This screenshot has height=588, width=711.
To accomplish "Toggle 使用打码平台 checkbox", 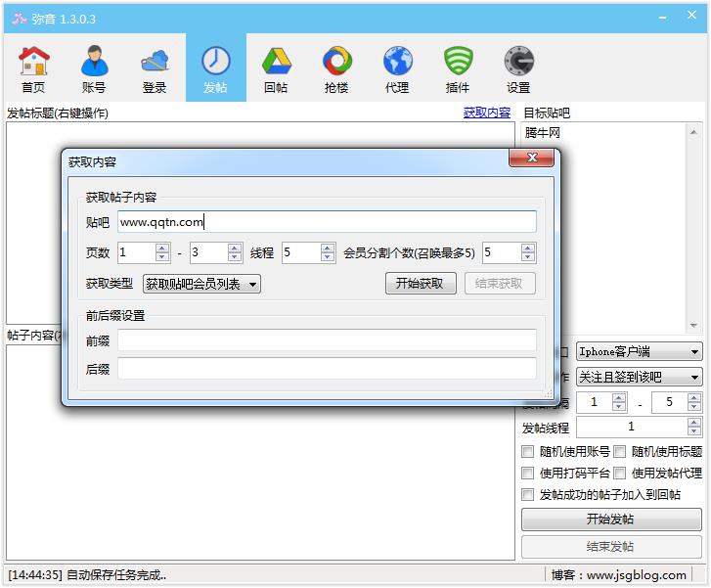I will pos(529,474).
